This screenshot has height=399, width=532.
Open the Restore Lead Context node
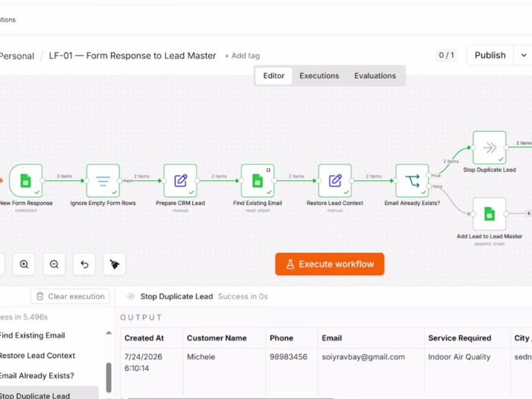point(335,181)
